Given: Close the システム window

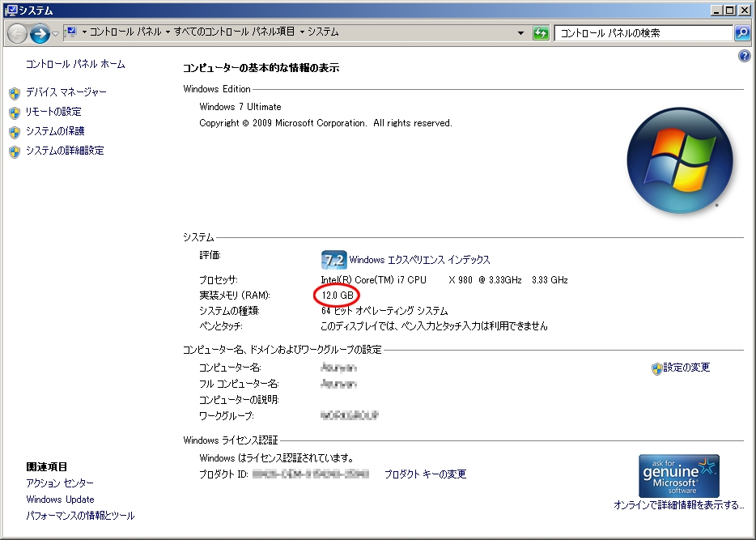Looking at the screenshot, I should [745, 11].
